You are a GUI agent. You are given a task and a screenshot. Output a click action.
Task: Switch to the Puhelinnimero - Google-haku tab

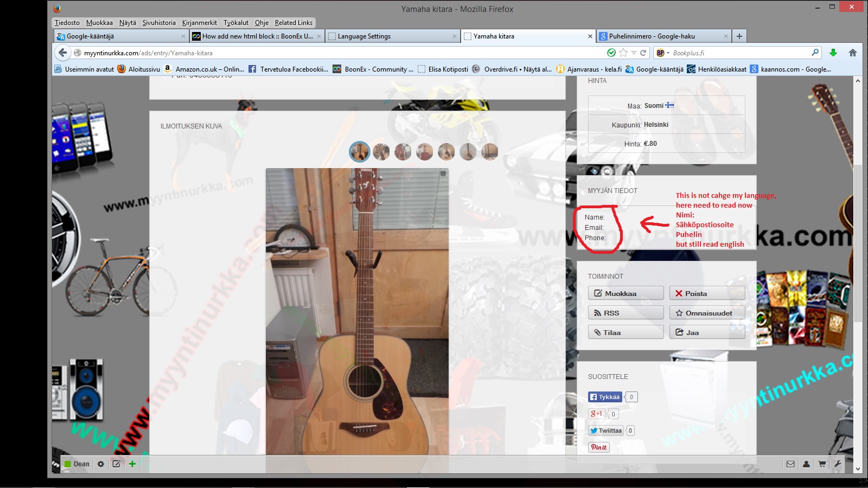[663, 36]
